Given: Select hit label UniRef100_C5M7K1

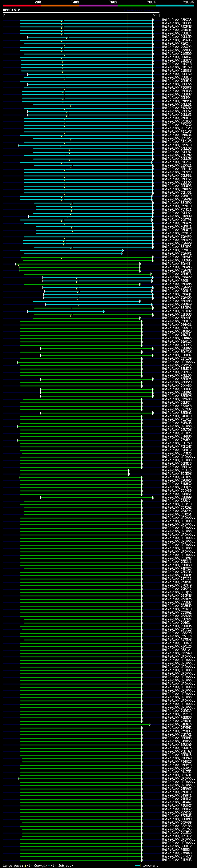Looking at the screenshot, I should click(177, 735).
